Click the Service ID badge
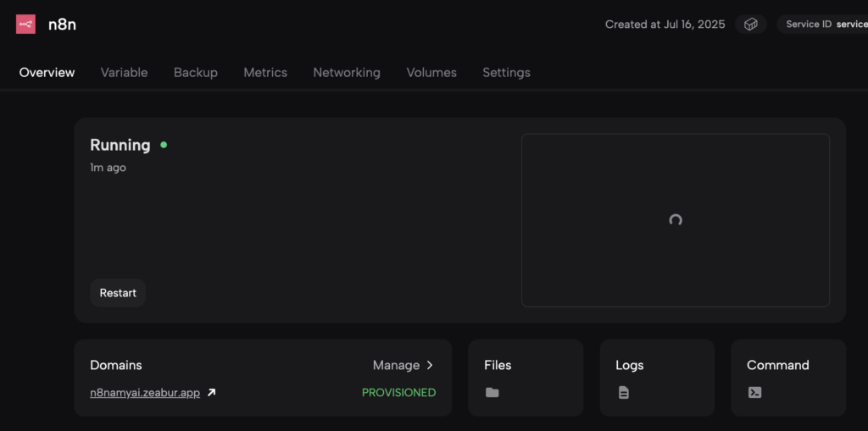This screenshot has height=431, width=868. pos(822,25)
